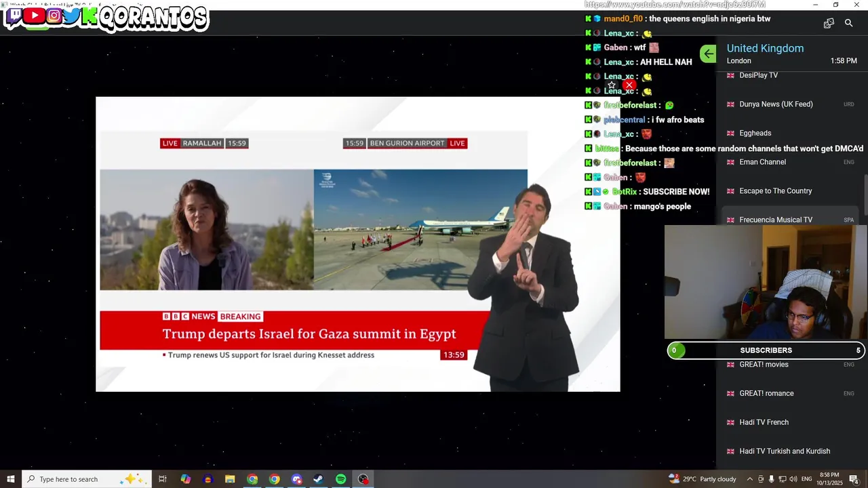Click the mand0_fl0 username in chat
This screenshot has height=488, width=868.
623,19
